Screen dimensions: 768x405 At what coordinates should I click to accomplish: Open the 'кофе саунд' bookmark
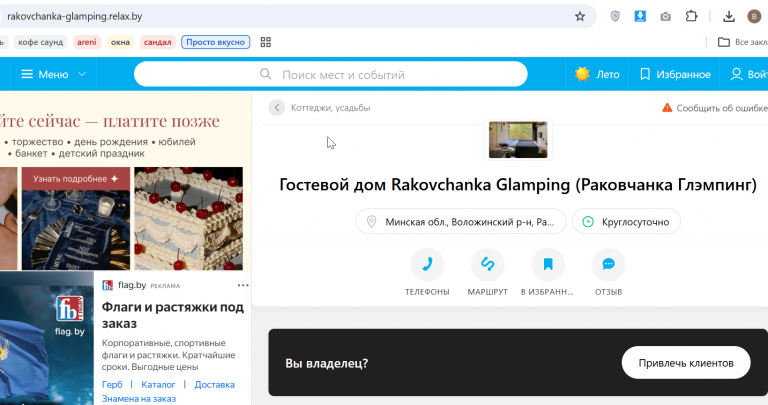[x=41, y=42]
